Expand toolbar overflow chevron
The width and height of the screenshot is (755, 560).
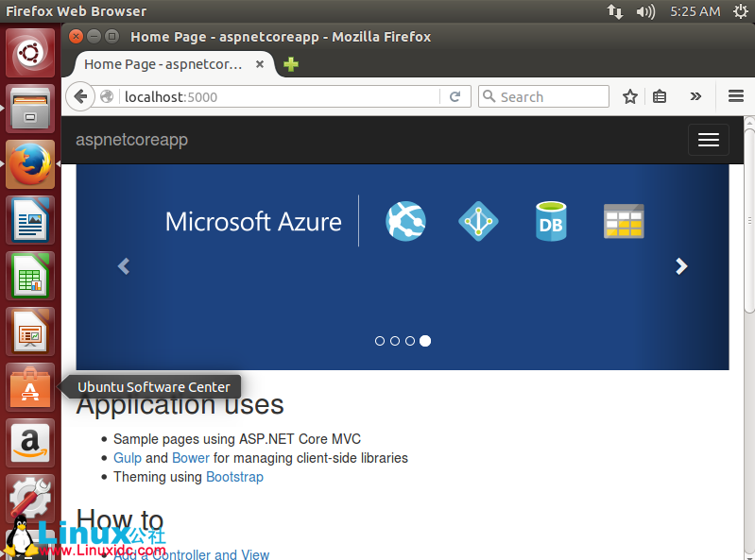pos(696,96)
